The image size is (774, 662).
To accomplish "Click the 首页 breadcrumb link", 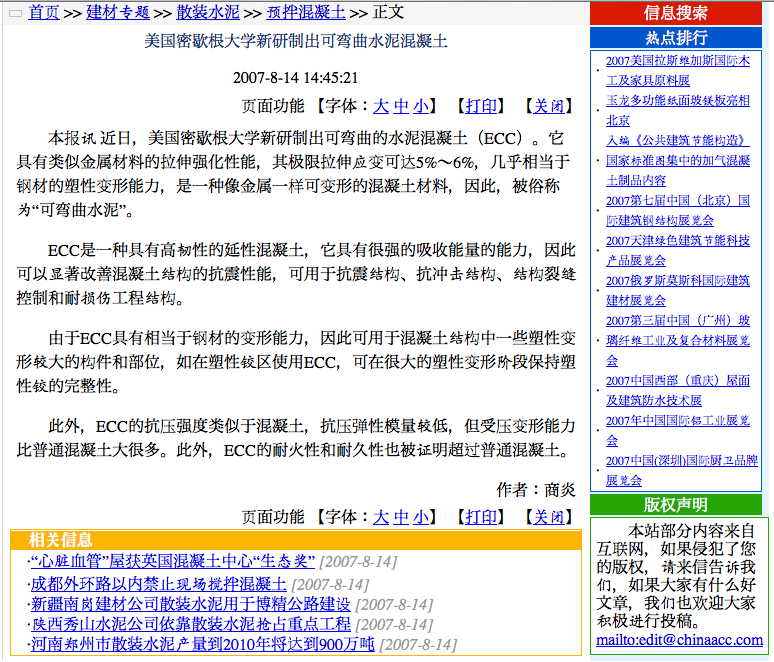I will (x=43, y=13).
